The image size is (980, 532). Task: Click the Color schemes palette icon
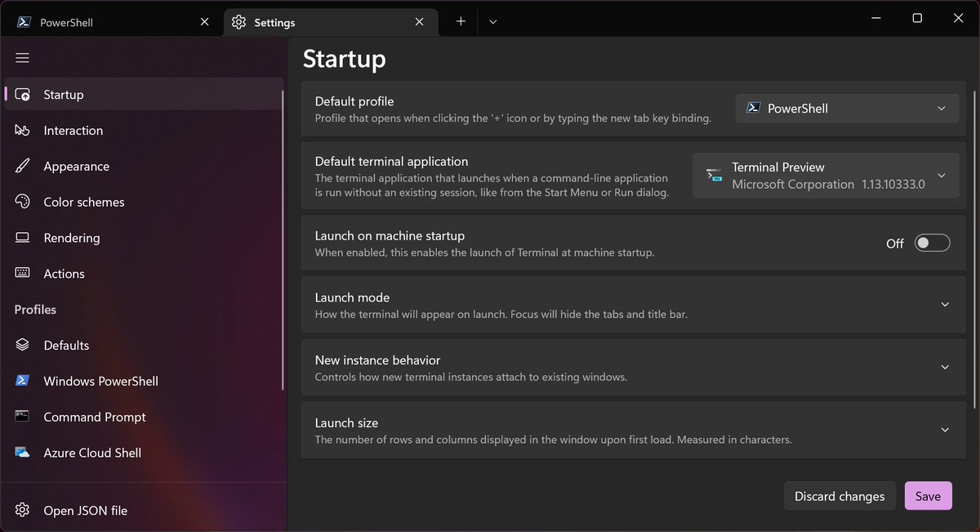(x=23, y=202)
